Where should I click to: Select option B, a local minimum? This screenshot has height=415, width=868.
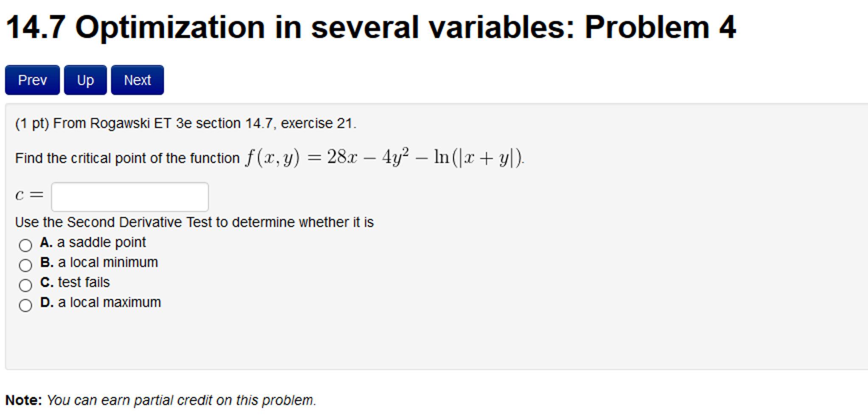pos(25,265)
